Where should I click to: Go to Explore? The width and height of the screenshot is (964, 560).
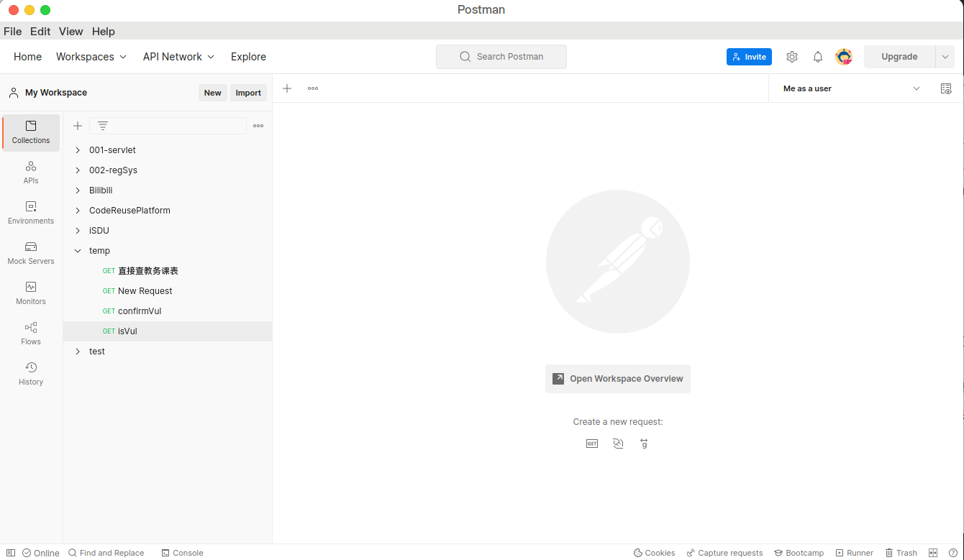point(248,57)
